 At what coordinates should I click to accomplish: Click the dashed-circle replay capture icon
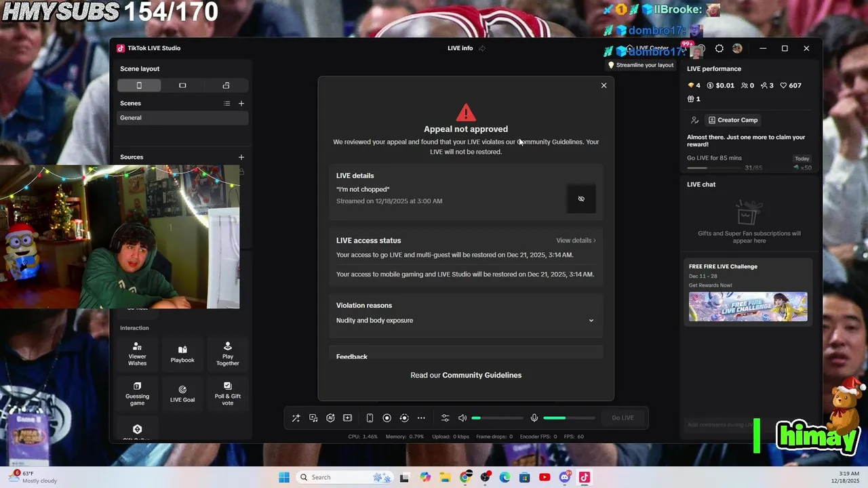point(404,418)
